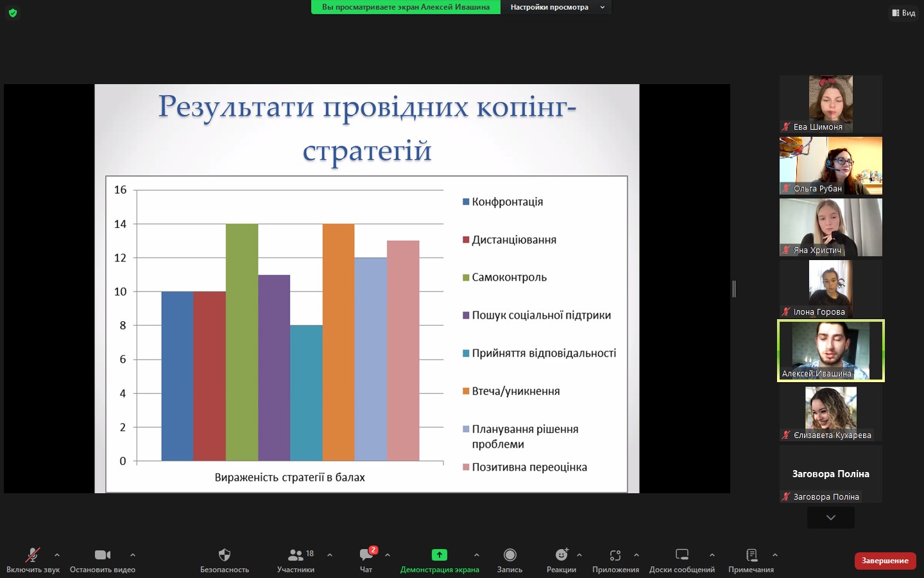This screenshot has height=578, width=924.
Task: Expand screen share options arrow
Action: 476,555
